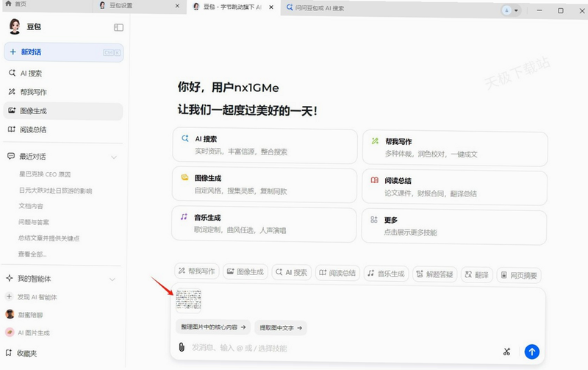Open the 文档内容 conversation
Screen dimensions: 588x370
coord(31,206)
